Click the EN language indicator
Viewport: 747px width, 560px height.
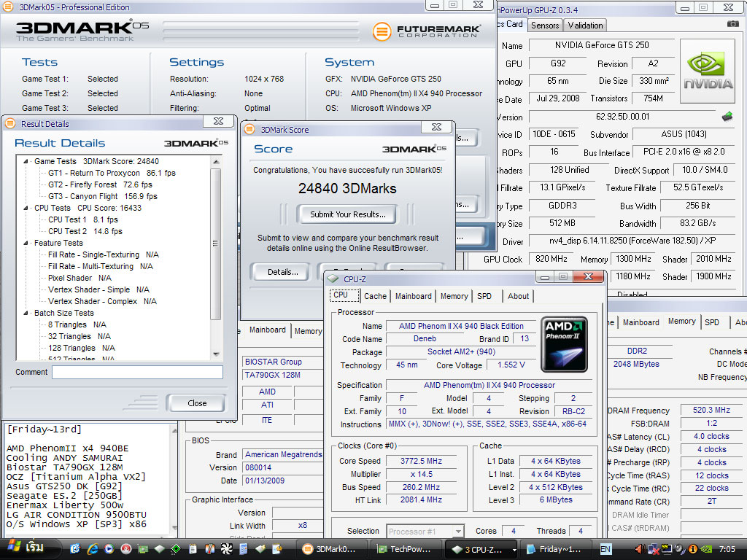[x=605, y=549]
